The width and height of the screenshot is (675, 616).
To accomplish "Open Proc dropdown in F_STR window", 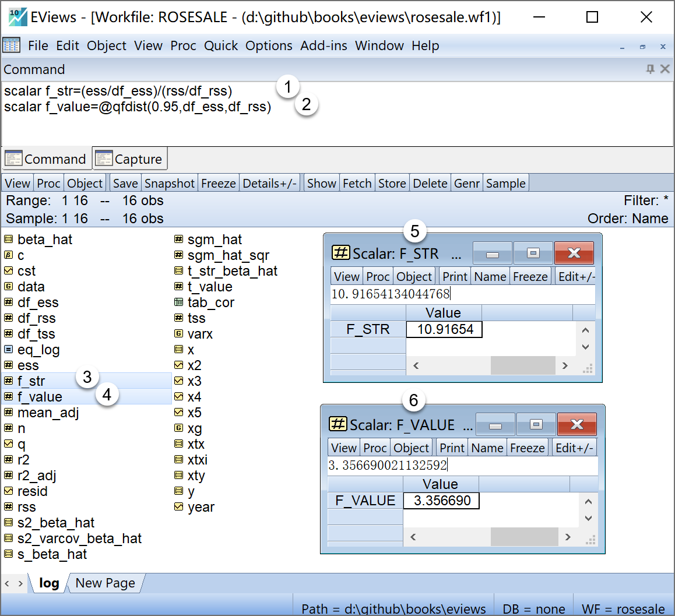I will tap(378, 277).
